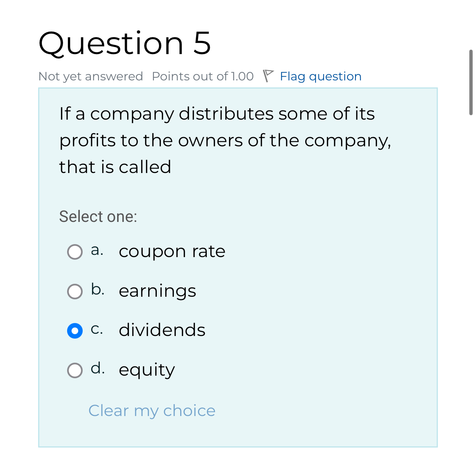Open the Flag question link

(320, 76)
